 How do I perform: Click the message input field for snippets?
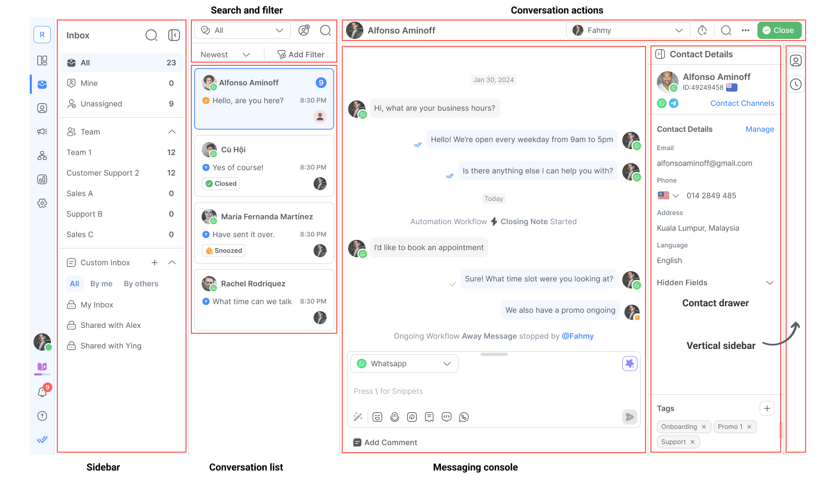point(494,391)
